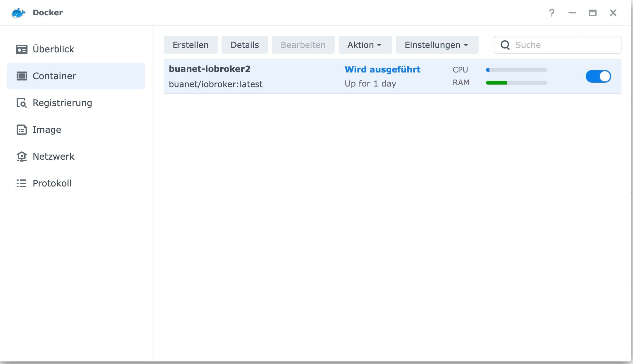Toggle off the buanet-iobroker2 container switch
This screenshot has height=364, width=633.
coord(598,76)
